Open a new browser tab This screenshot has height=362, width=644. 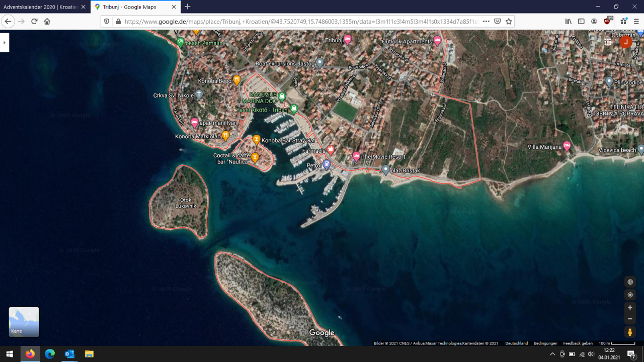tap(188, 7)
